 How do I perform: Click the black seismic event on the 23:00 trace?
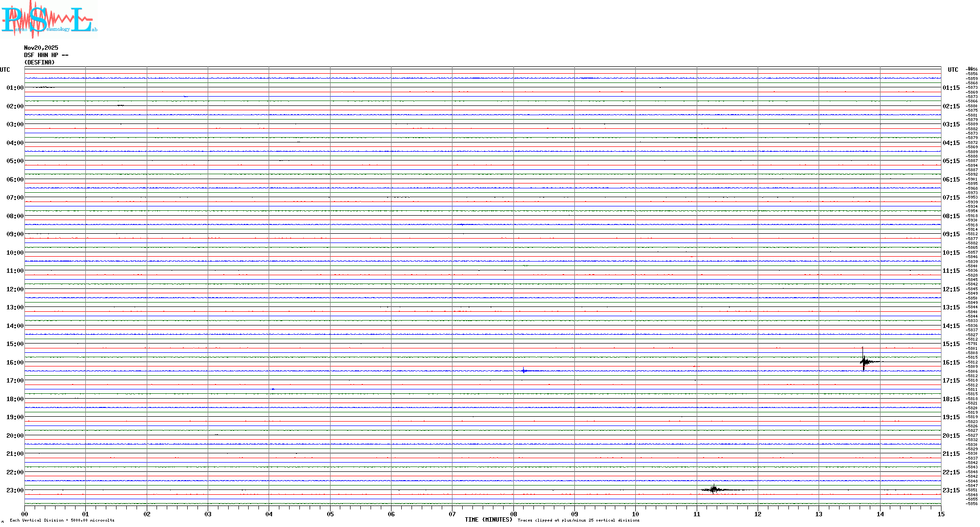[x=714, y=489]
